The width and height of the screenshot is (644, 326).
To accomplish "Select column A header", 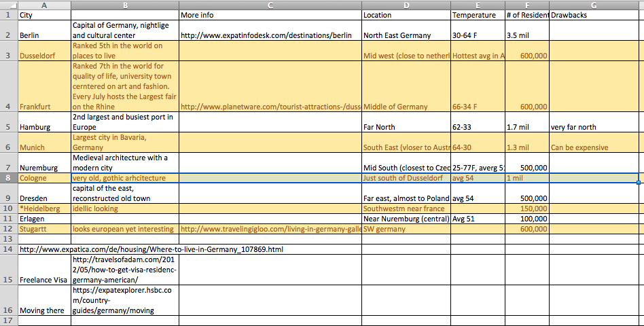I will [44, 5].
